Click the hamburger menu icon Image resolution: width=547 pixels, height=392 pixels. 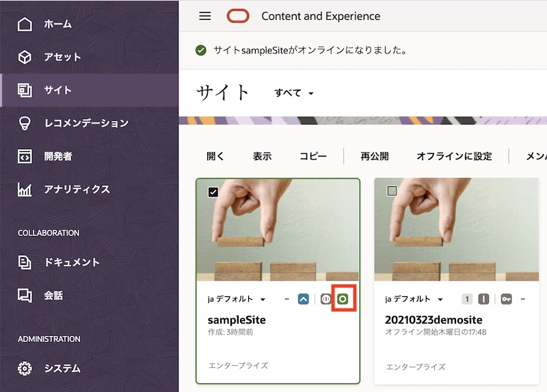[x=205, y=16]
